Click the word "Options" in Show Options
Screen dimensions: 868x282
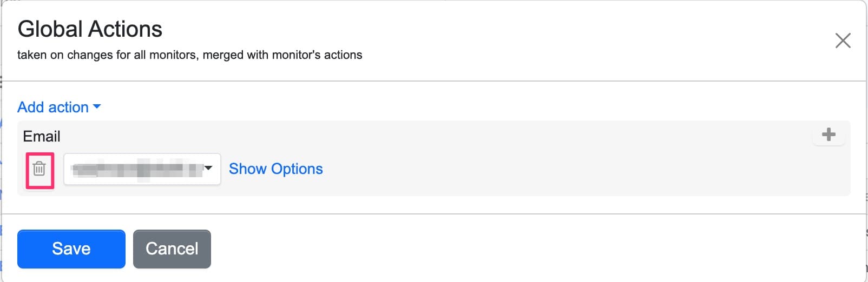[297, 169]
